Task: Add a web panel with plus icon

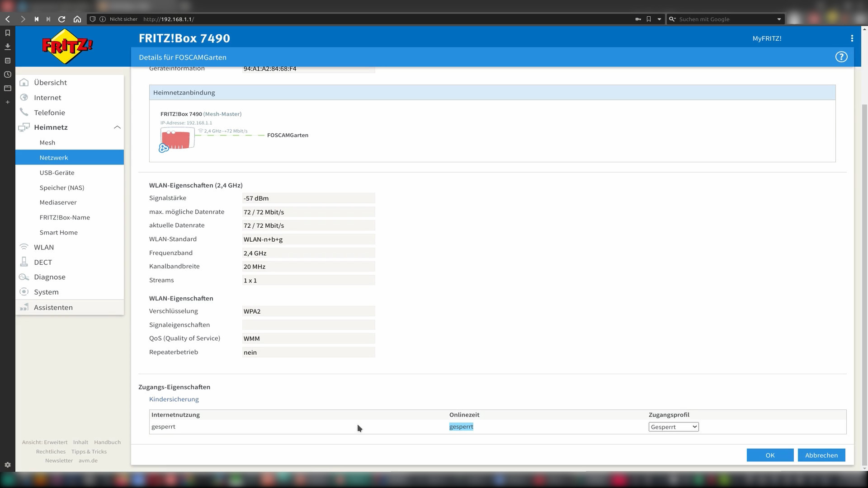Action: point(7,102)
